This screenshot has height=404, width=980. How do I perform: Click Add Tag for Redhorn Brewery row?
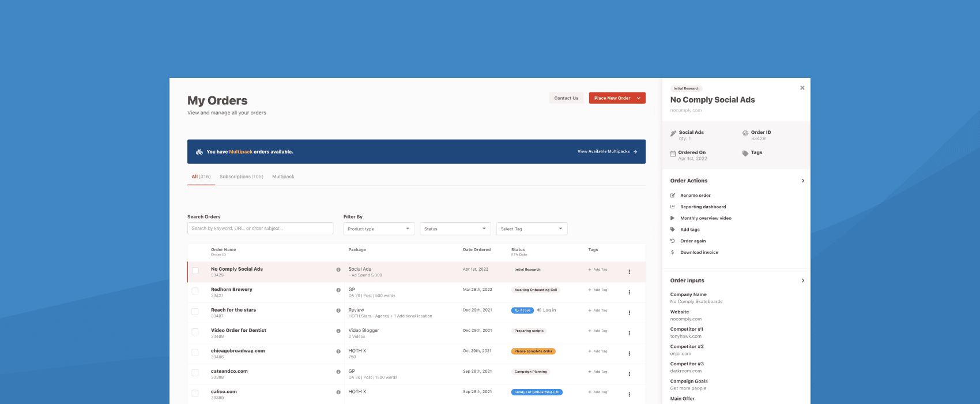(598, 290)
